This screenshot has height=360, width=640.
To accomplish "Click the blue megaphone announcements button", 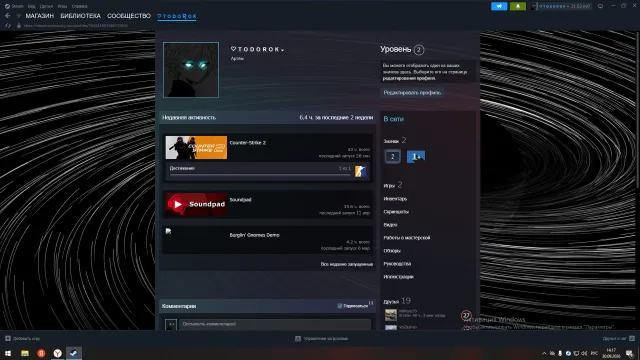I will 499,6.
